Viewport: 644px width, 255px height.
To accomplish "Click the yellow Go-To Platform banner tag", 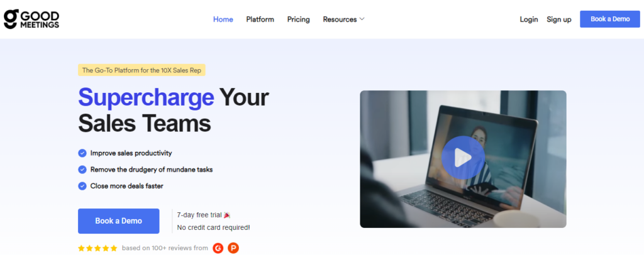I will [x=142, y=70].
